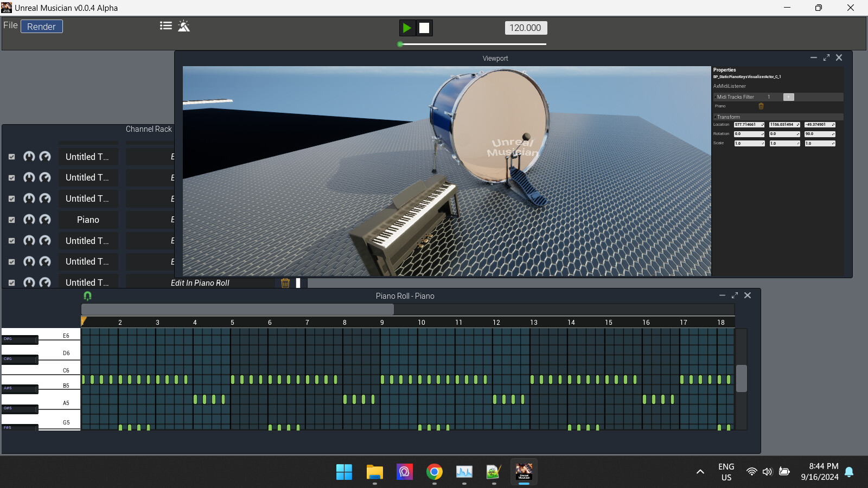The height and width of the screenshot is (488, 868).
Task: Uncheck the Piano channel checkbox
Action: pos(11,220)
